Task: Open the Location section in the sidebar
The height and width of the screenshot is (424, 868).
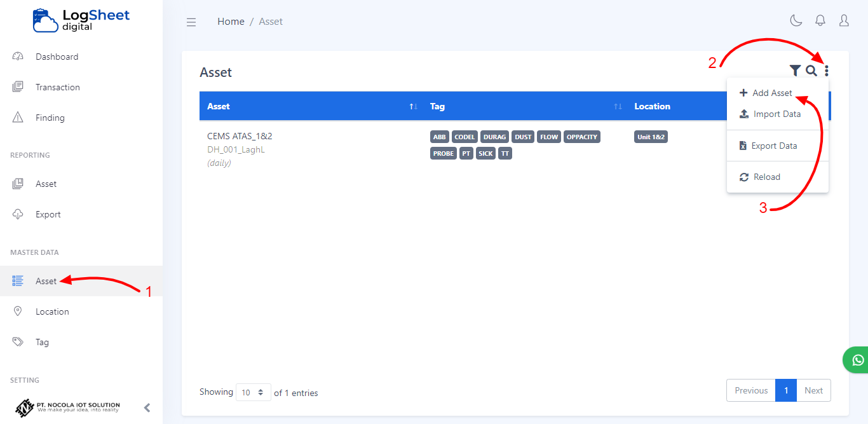Action: 53,311
